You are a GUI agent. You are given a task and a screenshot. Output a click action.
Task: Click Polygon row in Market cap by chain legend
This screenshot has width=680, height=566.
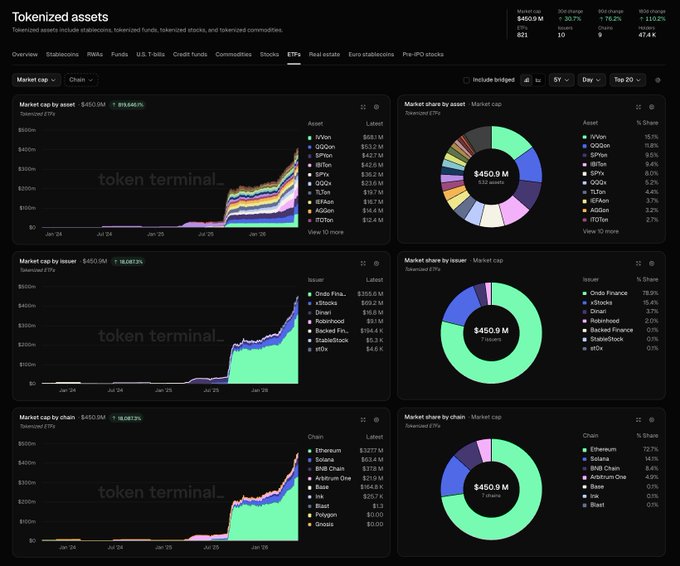pos(345,515)
